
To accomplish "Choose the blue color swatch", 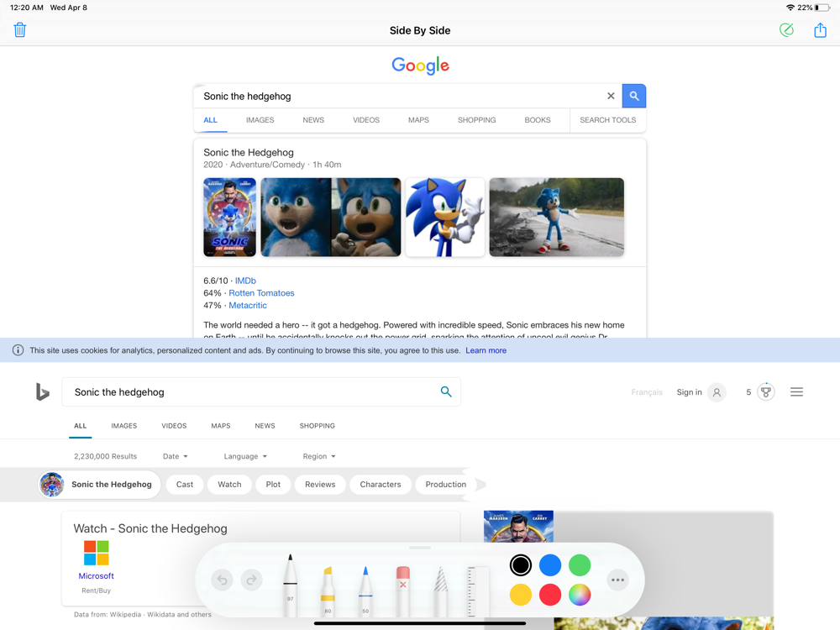I will tap(550, 565).
